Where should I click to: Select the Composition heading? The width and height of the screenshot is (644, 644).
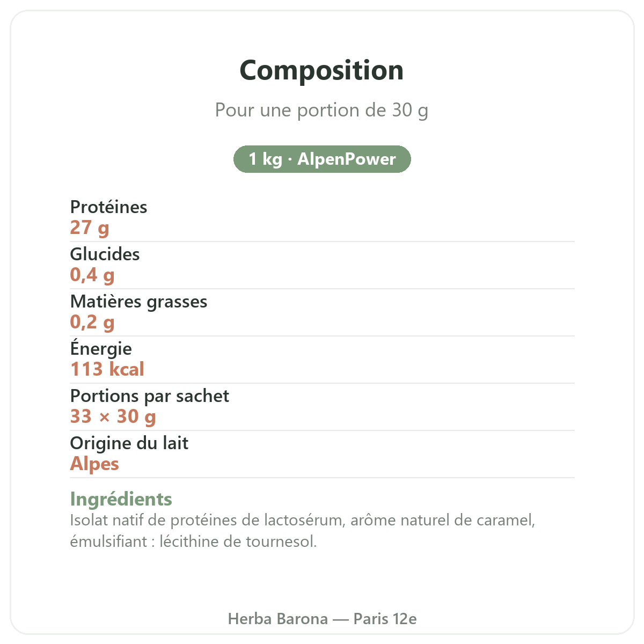(x=322, y=70)
